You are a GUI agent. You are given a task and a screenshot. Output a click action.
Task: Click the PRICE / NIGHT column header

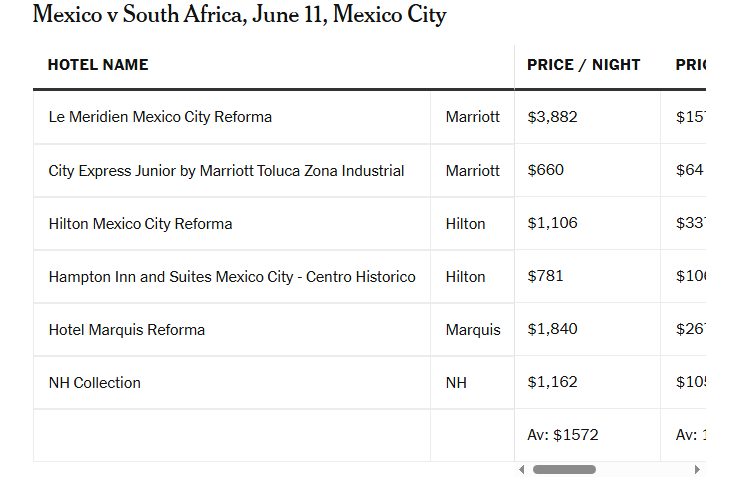(x=584, y=65)
